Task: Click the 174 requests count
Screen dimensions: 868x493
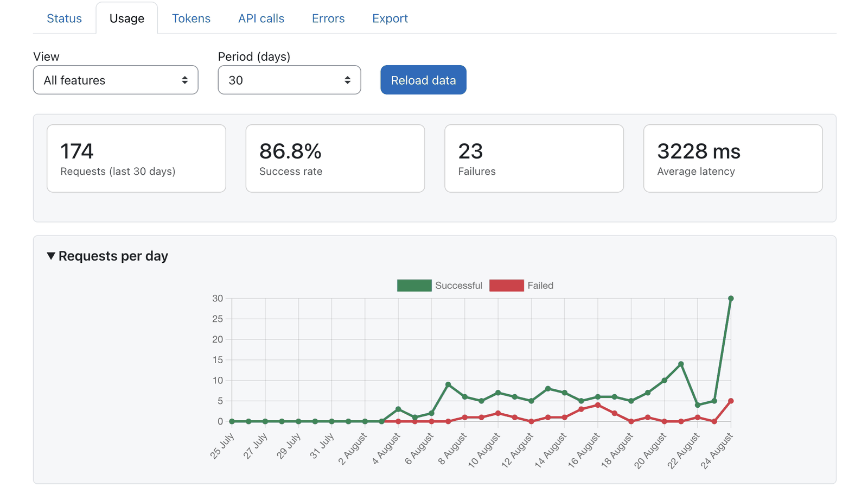Action: pyautogui.click(x=77, y=151)
